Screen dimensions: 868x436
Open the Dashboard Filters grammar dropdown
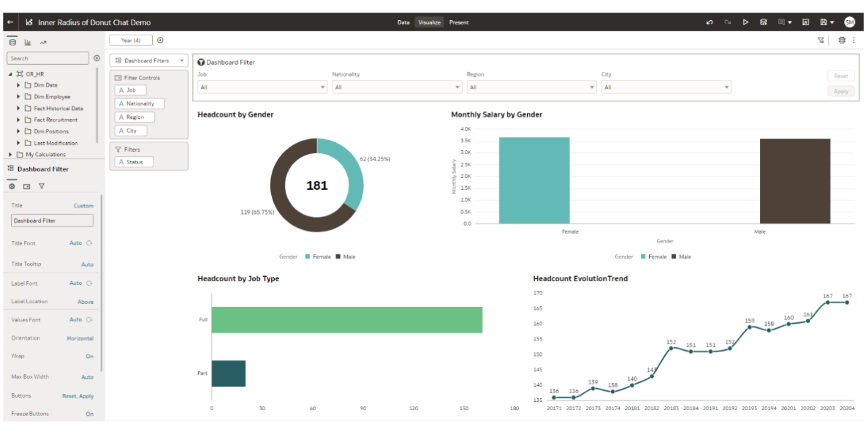pyautogui.click(x=149, y=60)
